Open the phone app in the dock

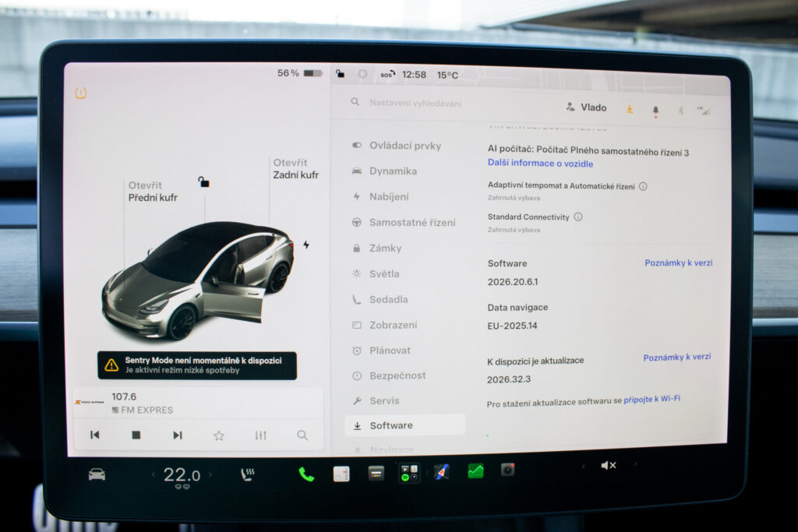click(x=305, y=474)
